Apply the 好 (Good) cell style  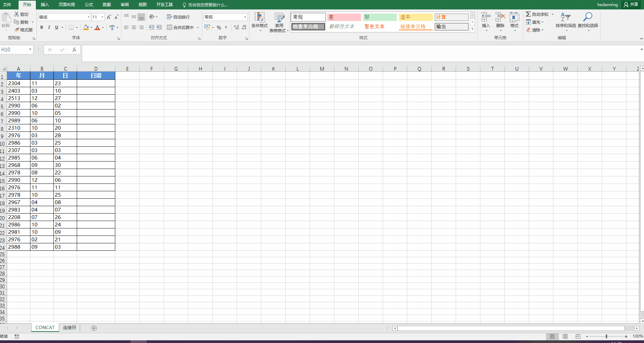380,17
